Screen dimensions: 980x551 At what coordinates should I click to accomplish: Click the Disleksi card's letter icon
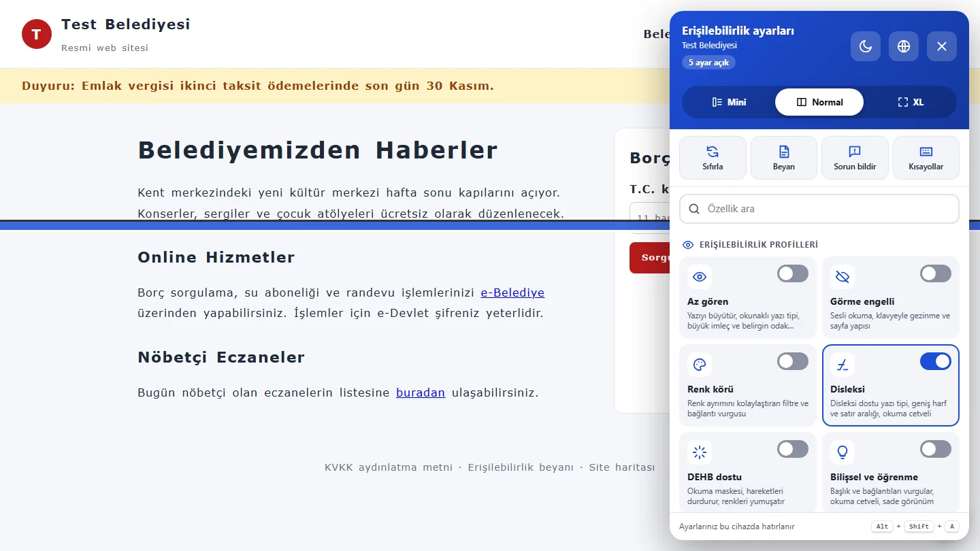(843, 365)
